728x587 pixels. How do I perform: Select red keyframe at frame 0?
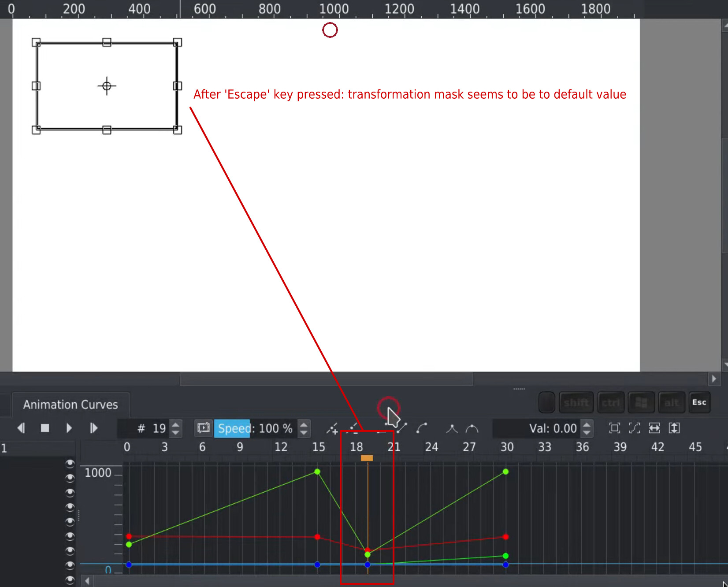click(129, 536)
